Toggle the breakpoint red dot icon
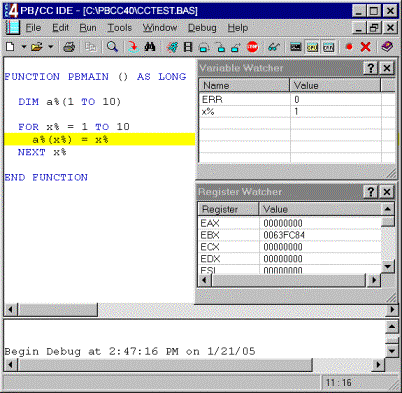 (x=349, y=47)
